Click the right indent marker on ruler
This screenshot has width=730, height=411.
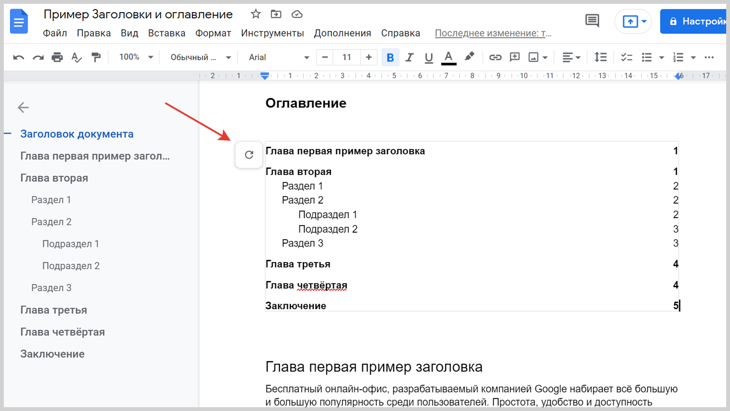(679, 76)
